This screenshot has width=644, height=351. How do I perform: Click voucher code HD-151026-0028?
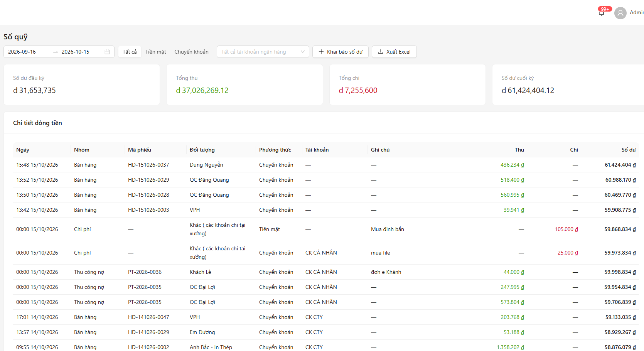148,195
